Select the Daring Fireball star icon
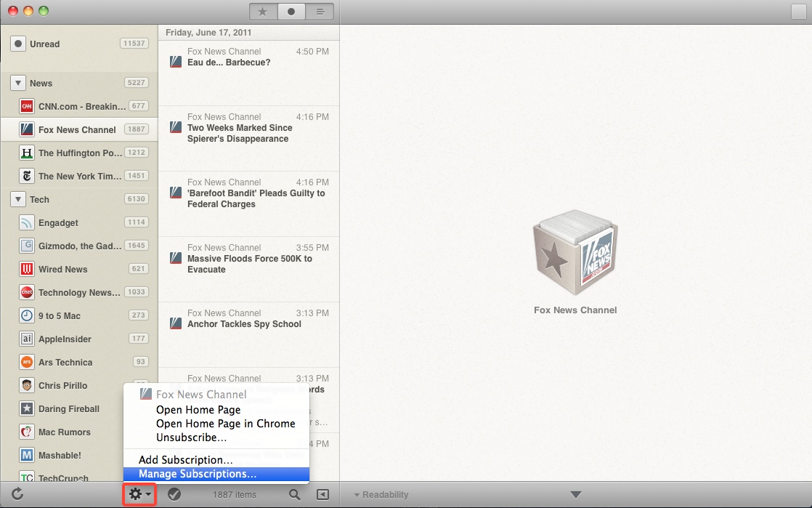 click(x=26, y=408)
